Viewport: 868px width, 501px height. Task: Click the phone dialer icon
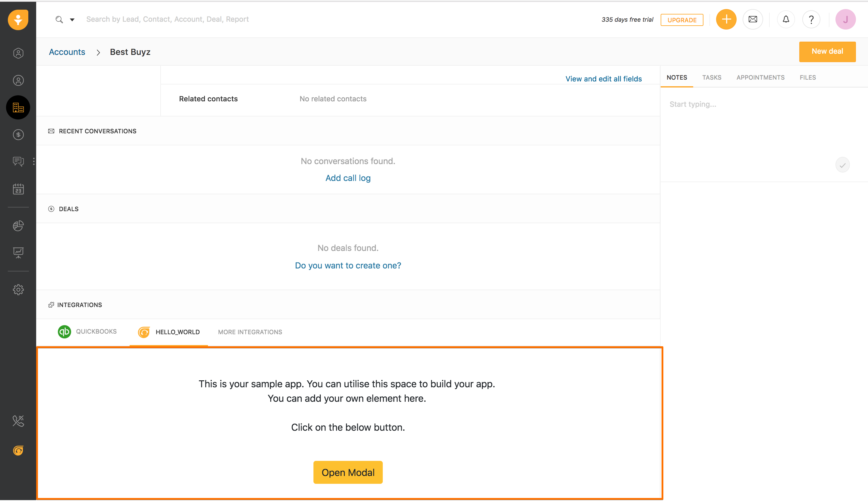(18, 421)
